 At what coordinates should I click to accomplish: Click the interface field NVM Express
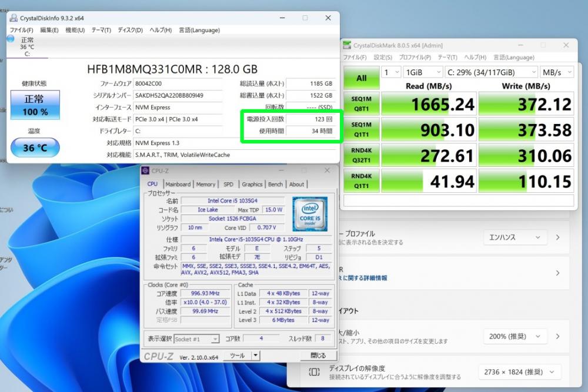[x=178, y=108]
